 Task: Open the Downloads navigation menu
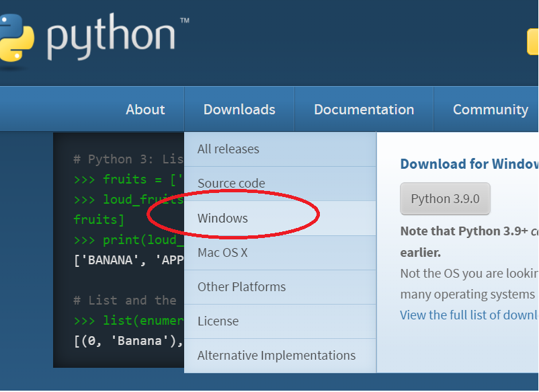click(239, 110)
